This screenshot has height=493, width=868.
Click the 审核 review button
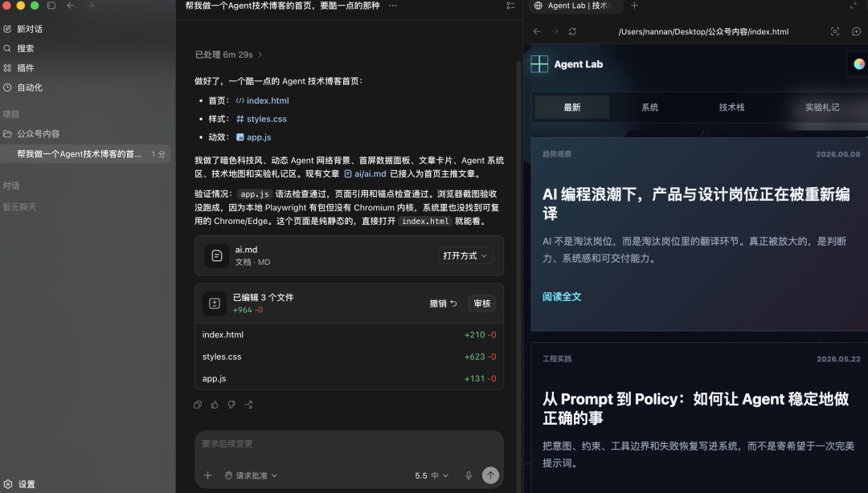482,304
